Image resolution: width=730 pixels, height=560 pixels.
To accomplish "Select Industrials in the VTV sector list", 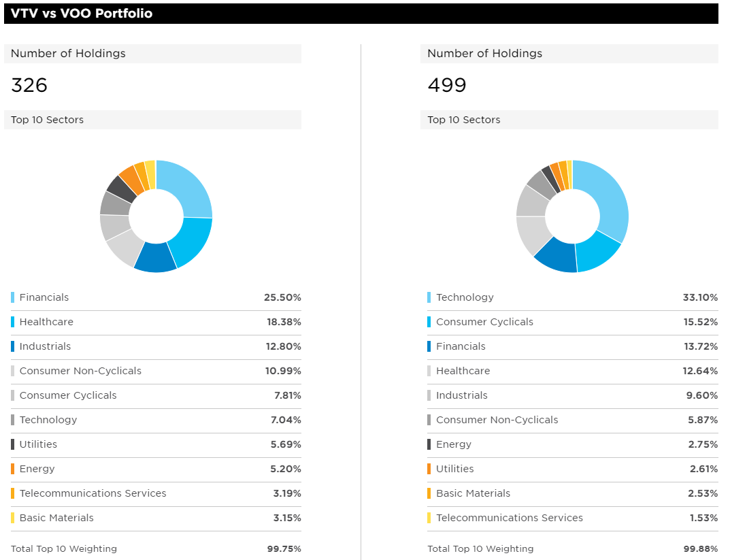I will (45, 346).
